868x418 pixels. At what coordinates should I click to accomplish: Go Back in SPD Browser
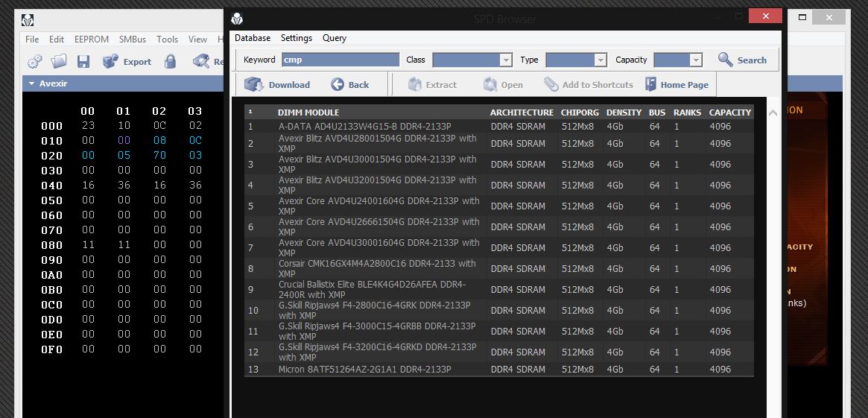[x=350, y=85]
